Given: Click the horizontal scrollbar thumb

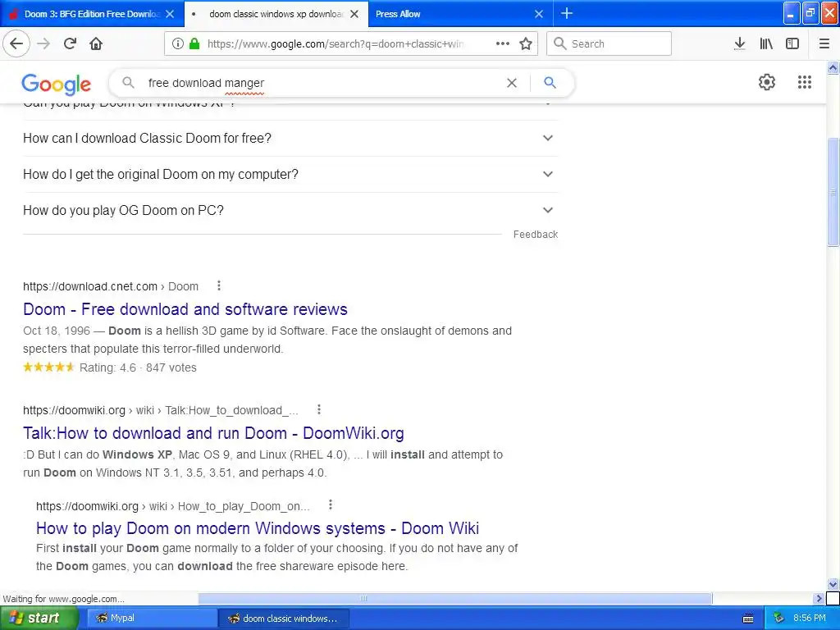Looking at the screenshot, I should pyautogui.click(x=454, y=598).
